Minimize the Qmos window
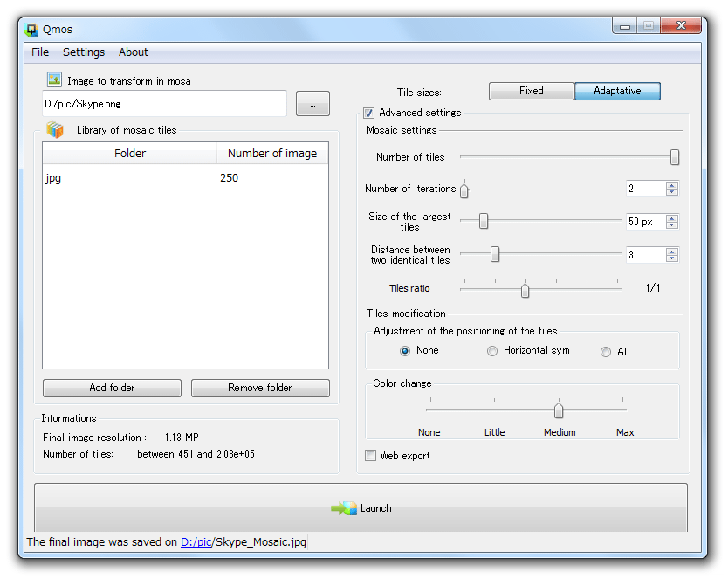Screen dimensions: 728x579 pos(625,26)
